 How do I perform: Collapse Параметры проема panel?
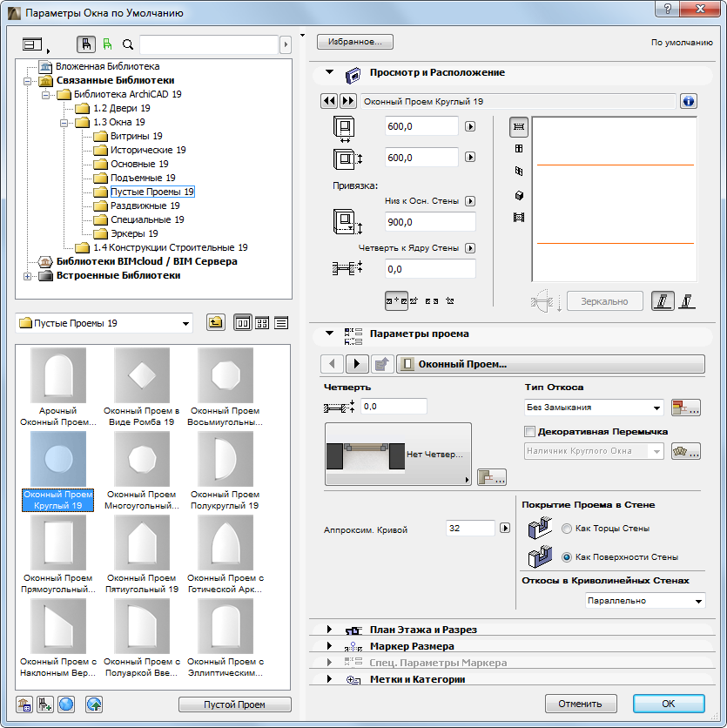[x=330, y=334]
